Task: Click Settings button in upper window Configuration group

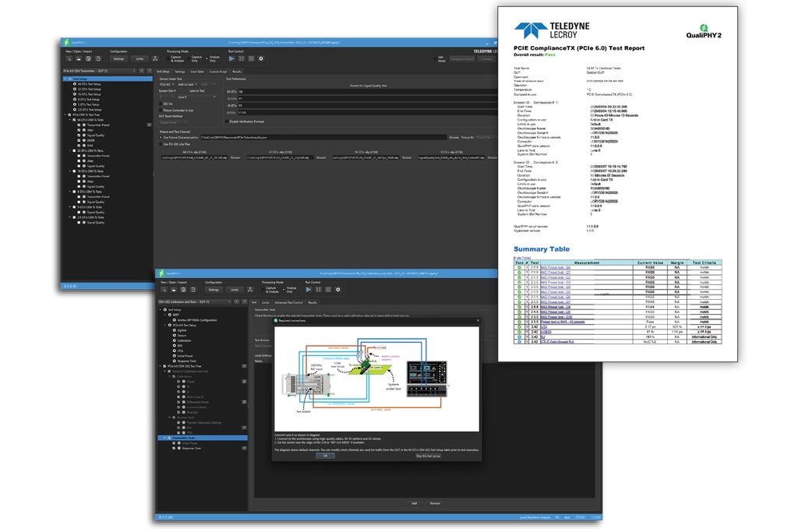Action: [118, 59]
